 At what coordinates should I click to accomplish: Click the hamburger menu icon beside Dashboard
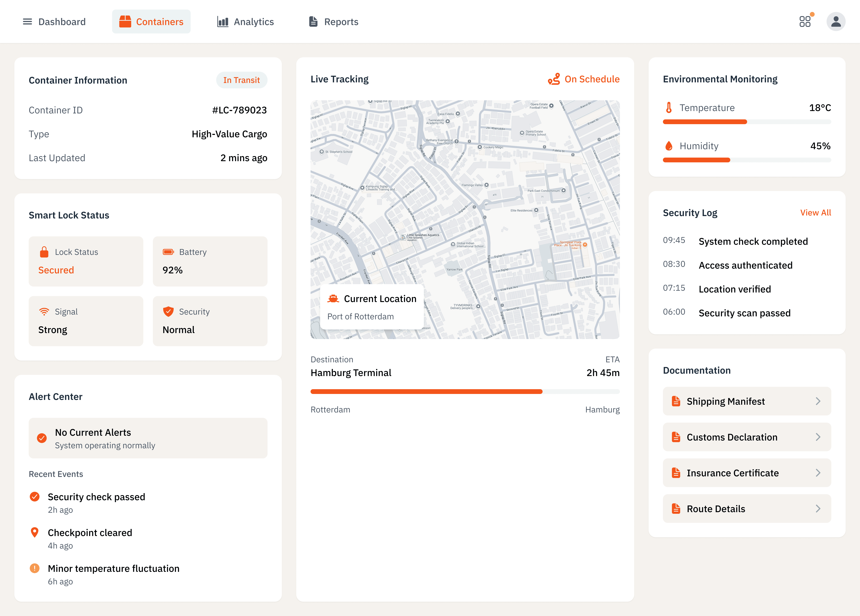point(27,22)
